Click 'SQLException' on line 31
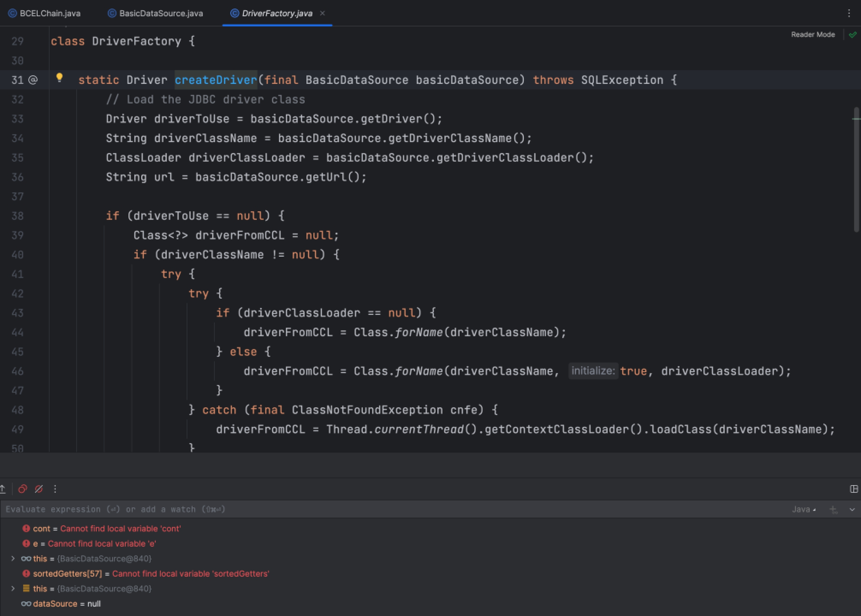The width and height of the screenshot is (861, 616). tap(622, 80)
